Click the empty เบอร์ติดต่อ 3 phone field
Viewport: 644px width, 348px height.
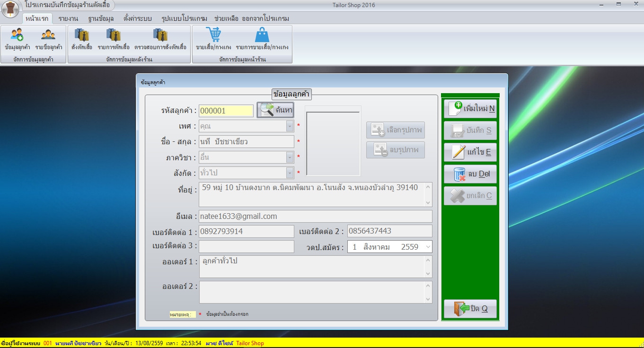click(x=246, y=246)
